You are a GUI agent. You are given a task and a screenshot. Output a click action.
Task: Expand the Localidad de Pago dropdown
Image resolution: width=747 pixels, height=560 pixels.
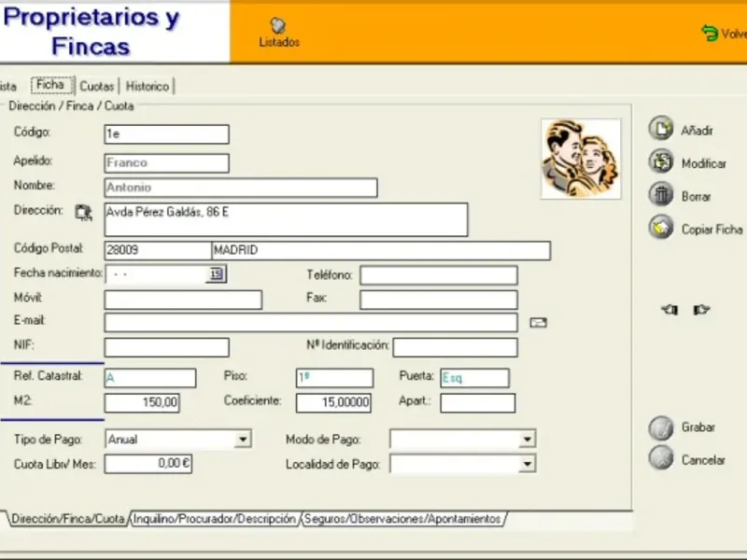[527, 463]
